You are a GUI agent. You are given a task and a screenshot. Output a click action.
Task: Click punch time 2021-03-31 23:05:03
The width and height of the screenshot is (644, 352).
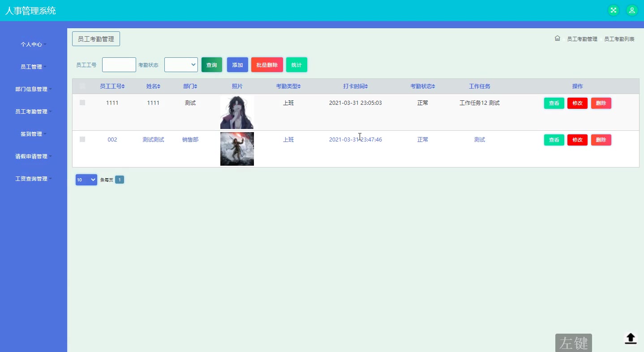coord(356,103)
